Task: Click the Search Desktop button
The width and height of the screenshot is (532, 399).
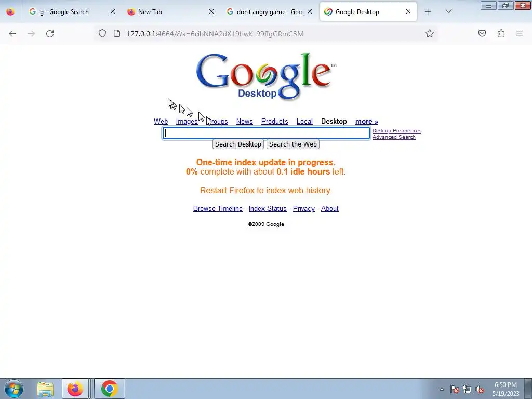Action: click(x=238, y=144)
